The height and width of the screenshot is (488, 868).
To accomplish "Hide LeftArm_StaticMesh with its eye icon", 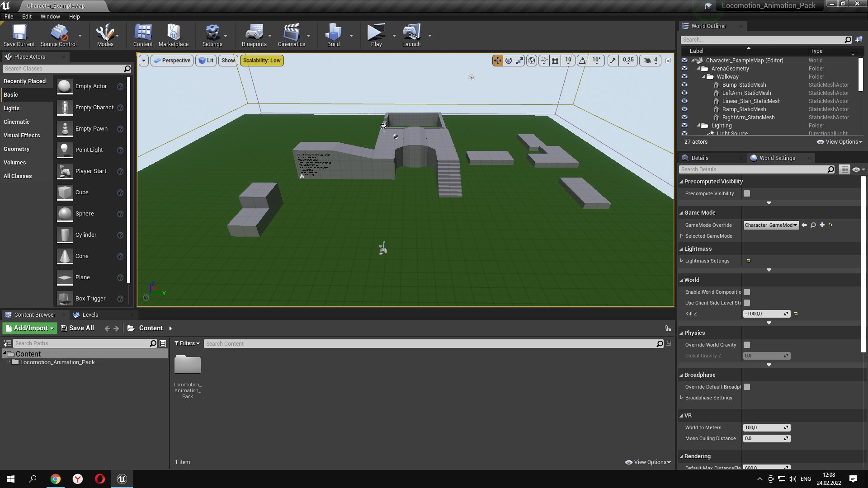I will pos(684,93).
